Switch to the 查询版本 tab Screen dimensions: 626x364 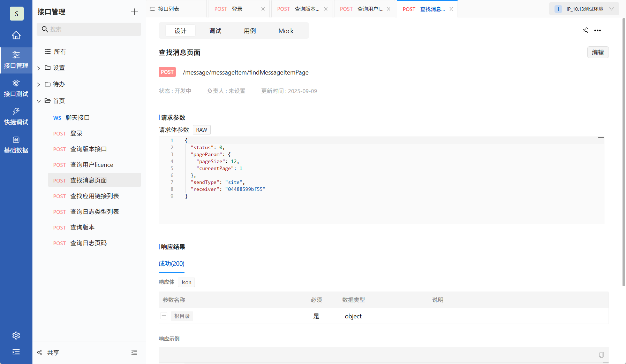302,9
